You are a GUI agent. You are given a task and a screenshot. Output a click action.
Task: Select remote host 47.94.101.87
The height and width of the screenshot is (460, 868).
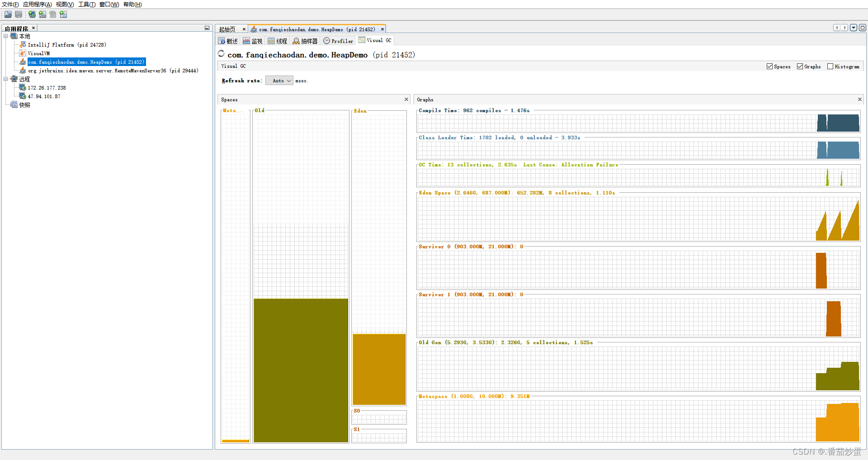coord(44,96)
